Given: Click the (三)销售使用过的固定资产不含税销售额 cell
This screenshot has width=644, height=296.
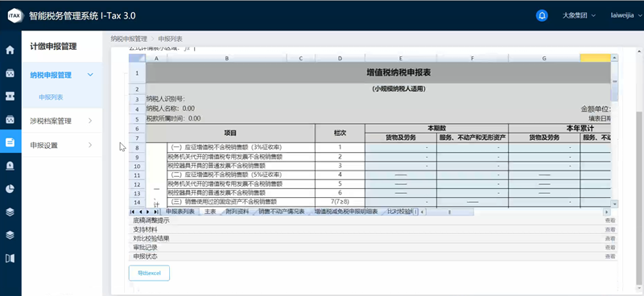Looking at the screenshot, I should tap(241, 202).
